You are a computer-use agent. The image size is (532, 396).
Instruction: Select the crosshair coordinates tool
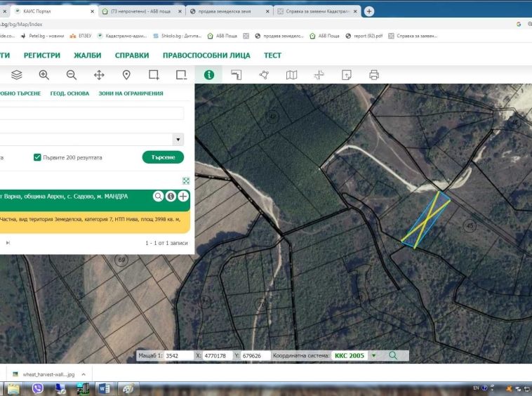[x=319, y=74]
